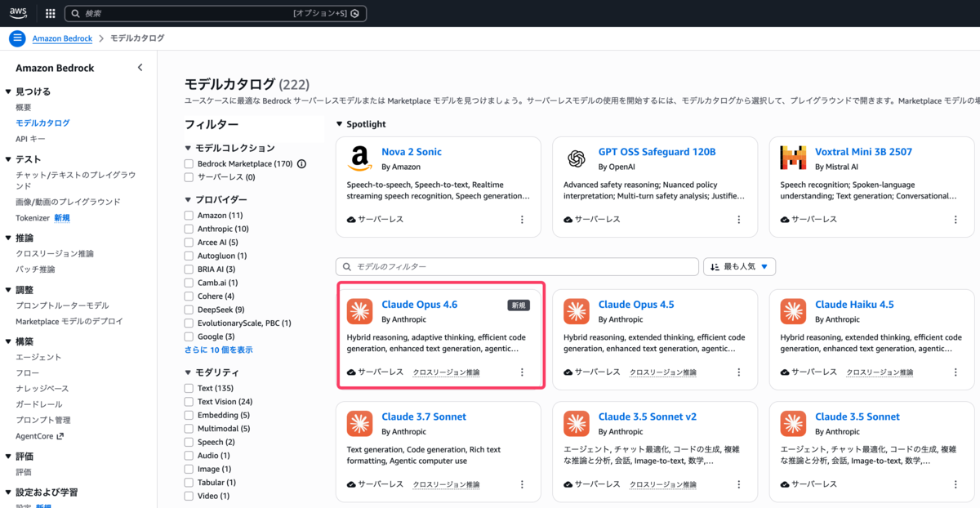Click the info icon next to Bedrock Marketplace

pyautogui.click(x=301, y=163)
